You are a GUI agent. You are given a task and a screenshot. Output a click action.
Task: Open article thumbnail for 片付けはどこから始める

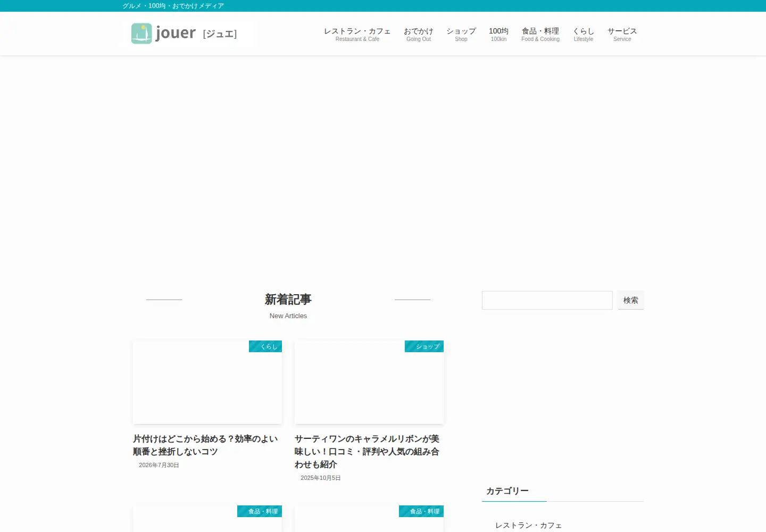click(207, 382)
